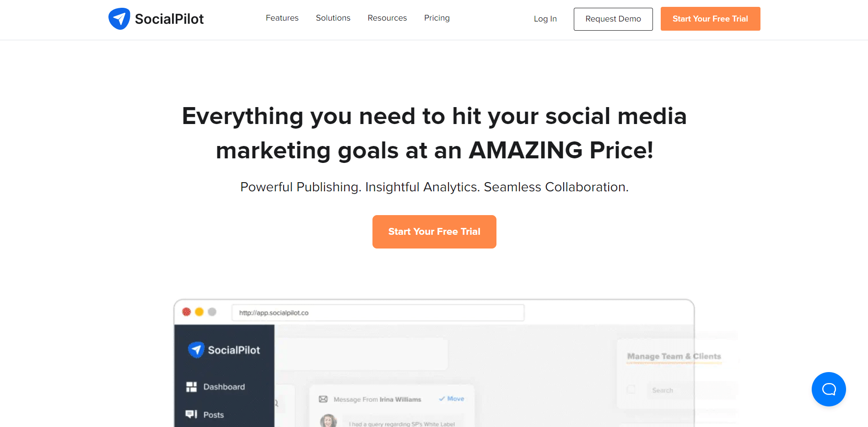868x427 pixels.
Task: Click the Request Demo button
Action: coord(613,19)
